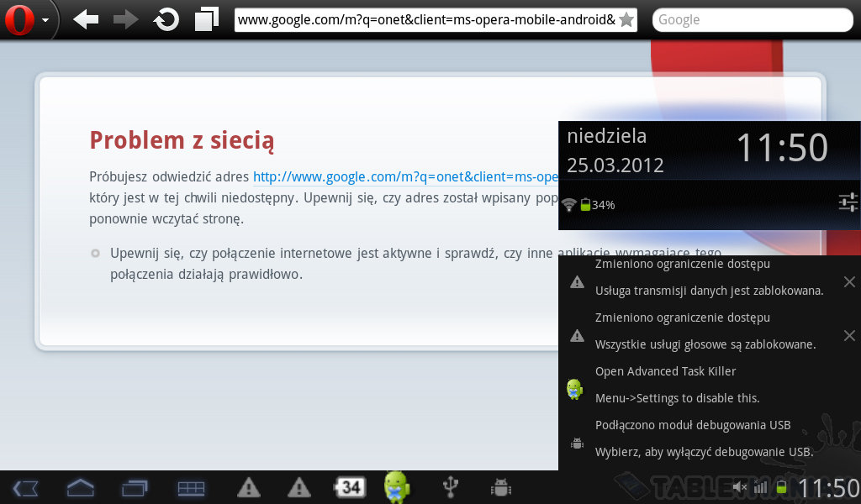Open the Opera main menu button
861x504 pixels.
point(27,20)
